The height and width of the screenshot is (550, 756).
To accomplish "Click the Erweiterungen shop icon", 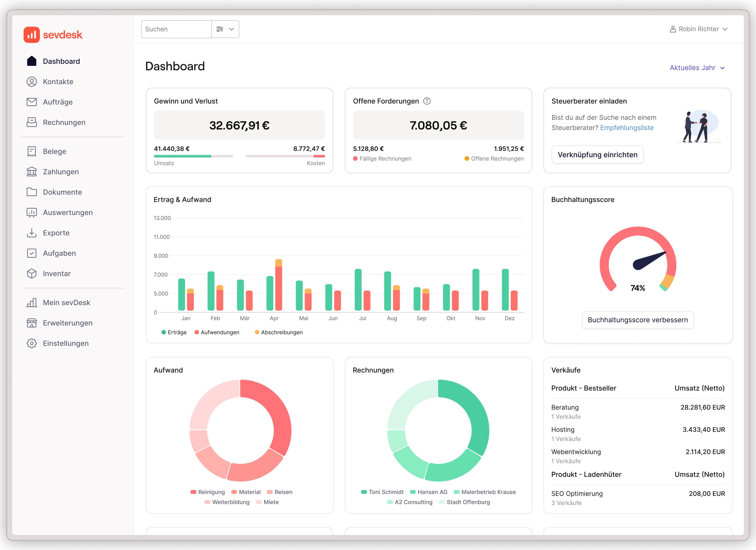I will coord(32,323).
